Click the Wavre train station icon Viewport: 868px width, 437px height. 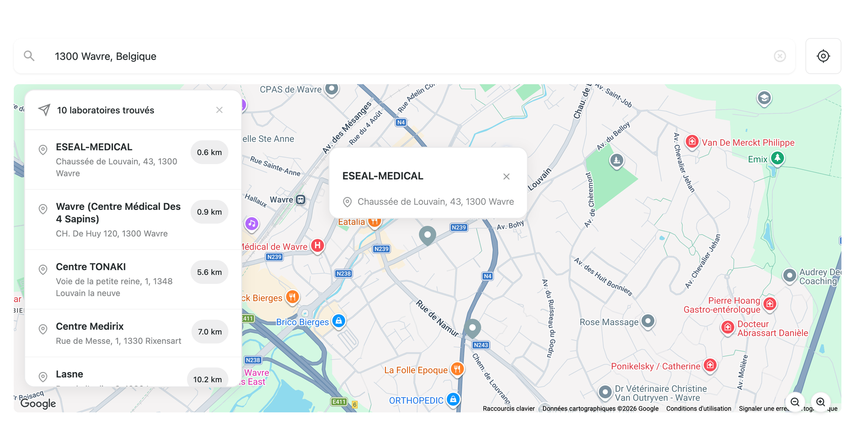tap(301, 200)
